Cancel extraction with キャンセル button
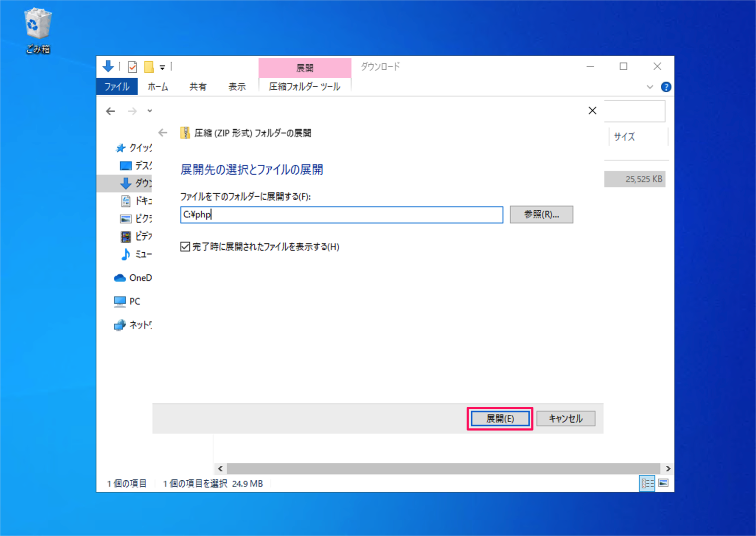Screen dimensions: 756x536 click(x=566, y=418)
